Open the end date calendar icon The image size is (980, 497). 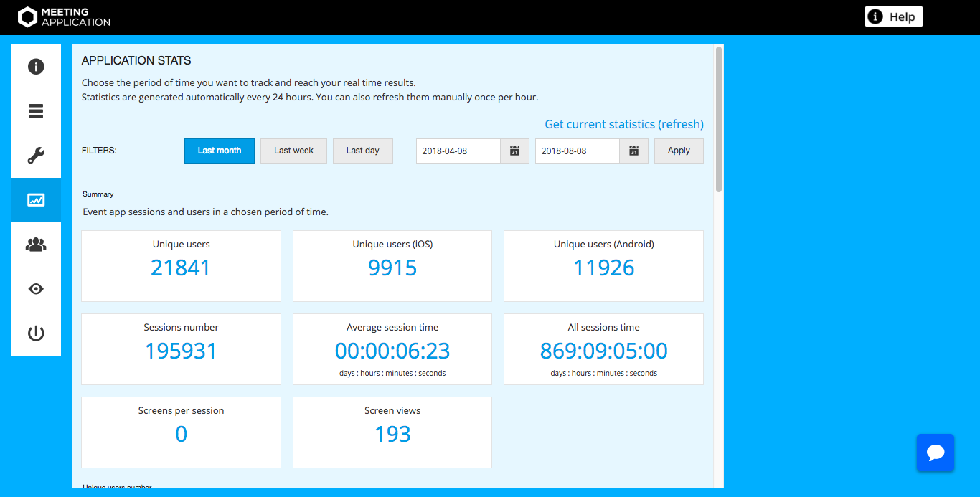click(x=633, y=151)
